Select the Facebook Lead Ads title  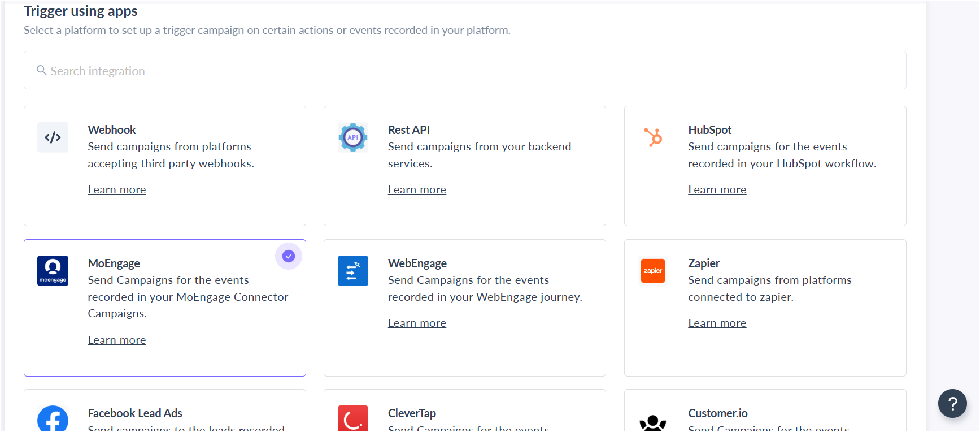135,413
